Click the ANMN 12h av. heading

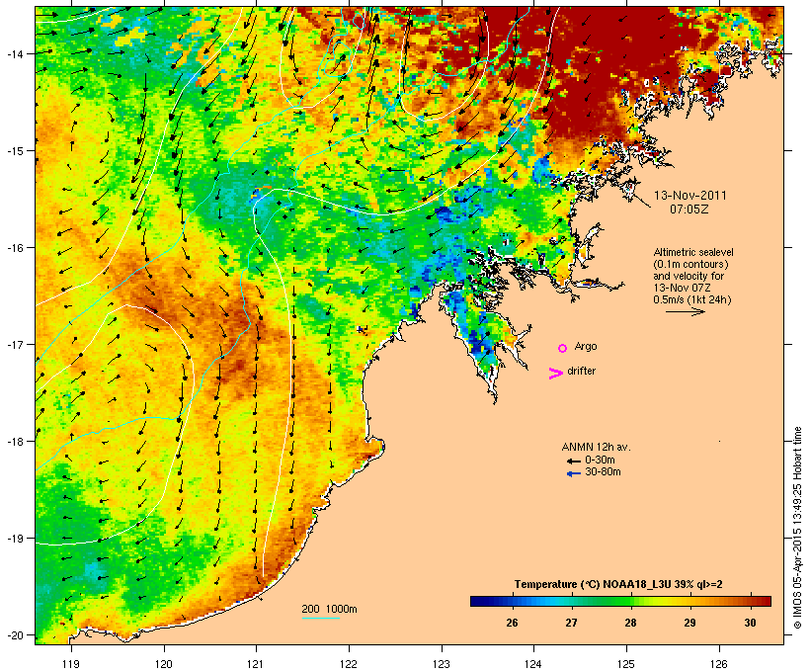pyautogui.click(x=596, y=447)
